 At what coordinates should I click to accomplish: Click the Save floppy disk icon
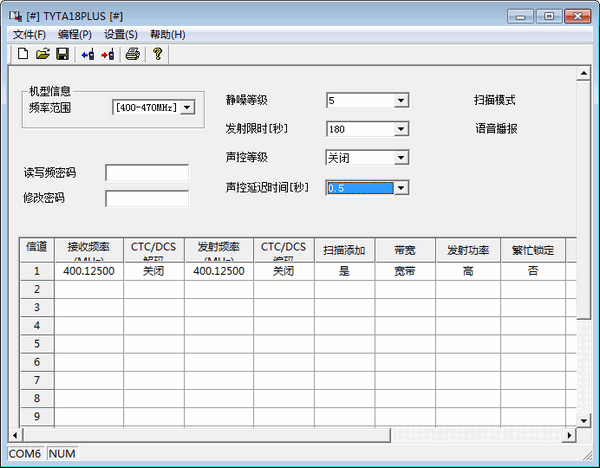click(x=62, y=54)
